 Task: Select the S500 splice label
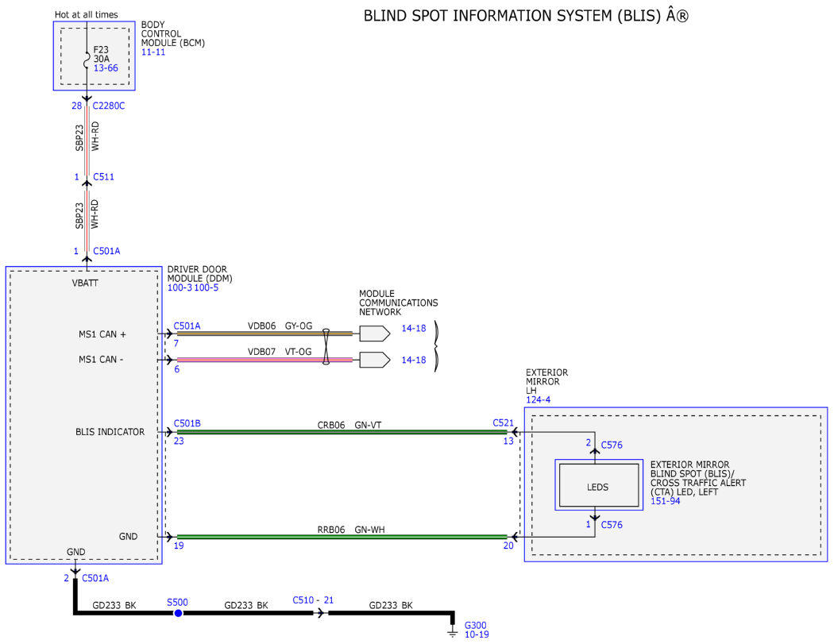click(x=177, y=603)
